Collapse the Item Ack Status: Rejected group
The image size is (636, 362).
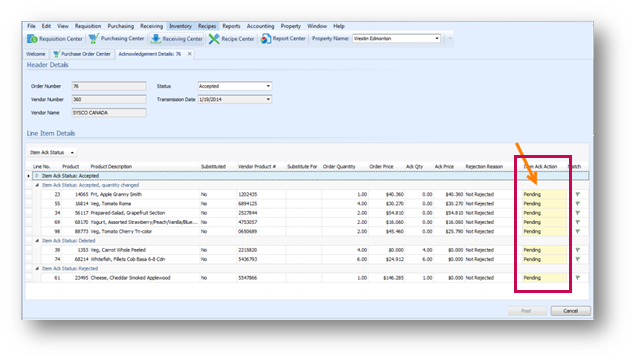[x=37, y=269]
